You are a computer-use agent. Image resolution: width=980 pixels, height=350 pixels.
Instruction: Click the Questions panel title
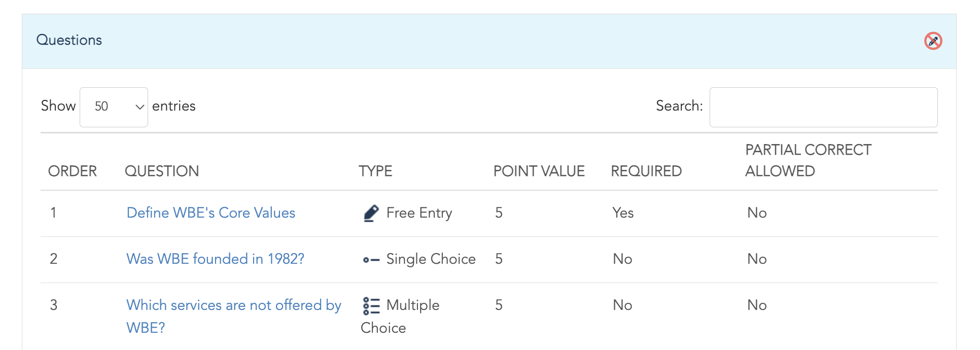pyautogui.click(x=69, y=40)
